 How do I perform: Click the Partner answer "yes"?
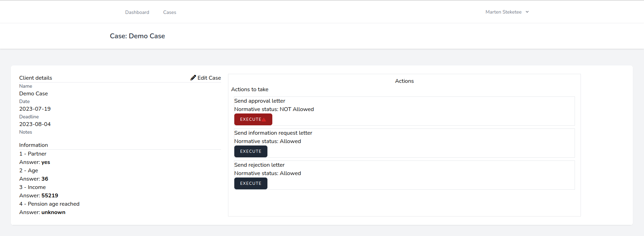46,162
